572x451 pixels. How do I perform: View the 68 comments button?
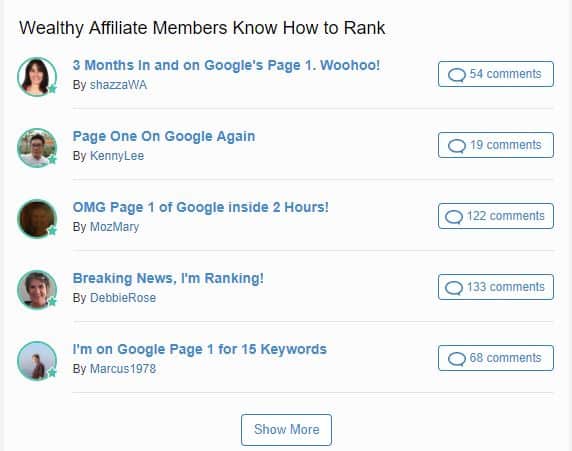point(496,358)
